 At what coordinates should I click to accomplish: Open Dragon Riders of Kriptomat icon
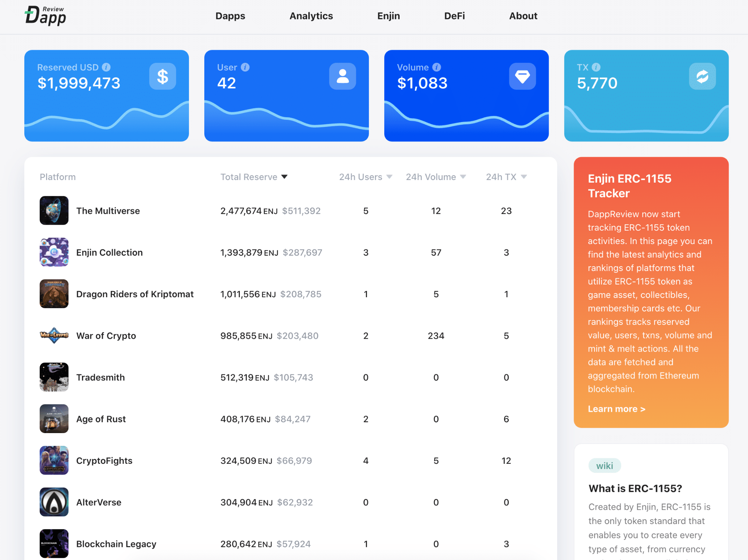(x=54, y=294)
